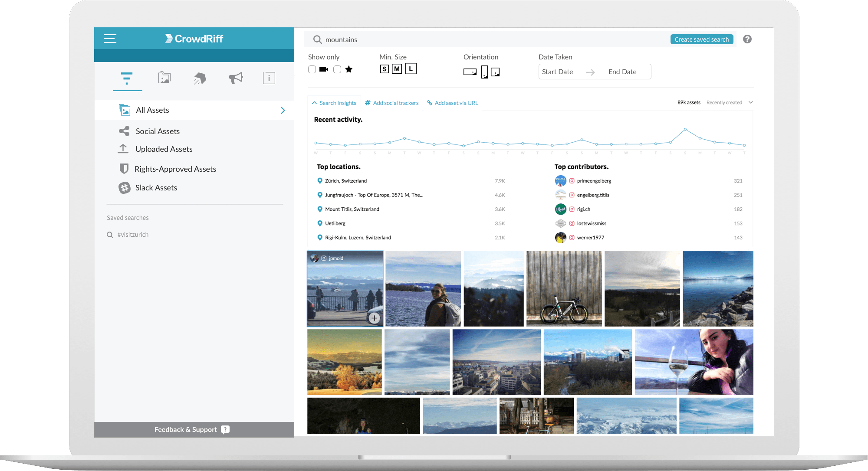The height and width of the screenshot is (471, 868).
Task: Click rigi.ch contributor avatar
Action: (561, 209)
